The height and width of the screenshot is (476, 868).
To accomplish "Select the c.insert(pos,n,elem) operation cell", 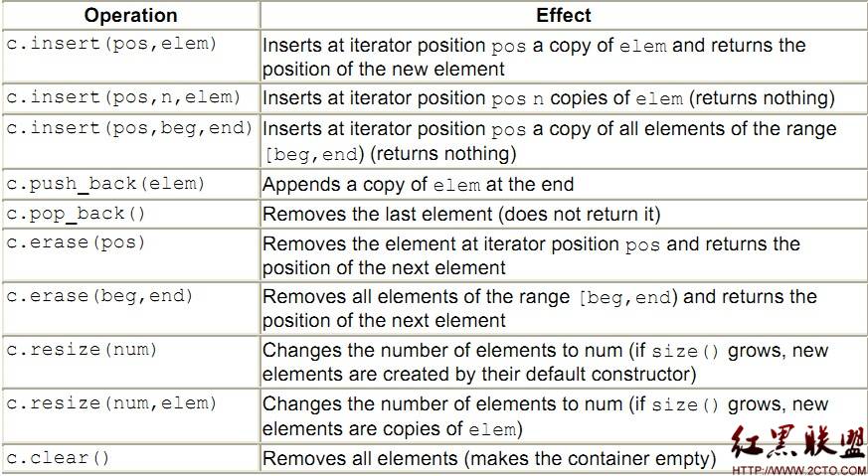I will [x=130, y=98].
